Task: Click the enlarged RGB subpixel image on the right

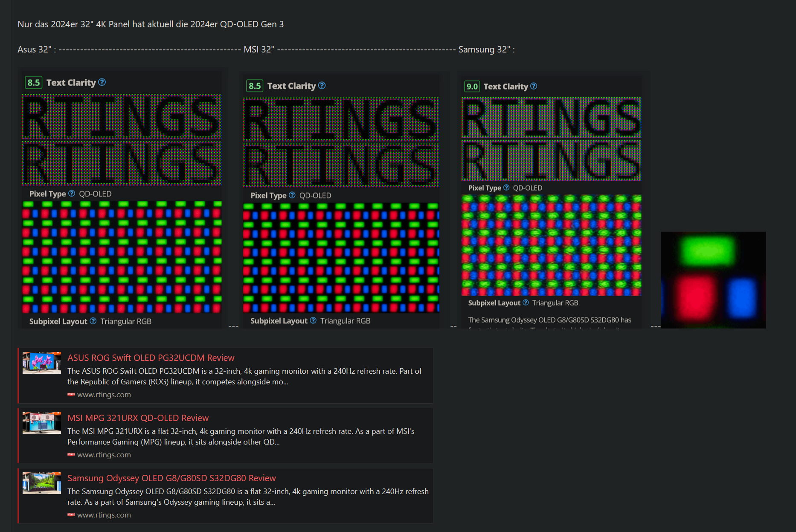Action: (x=713, y=280)
